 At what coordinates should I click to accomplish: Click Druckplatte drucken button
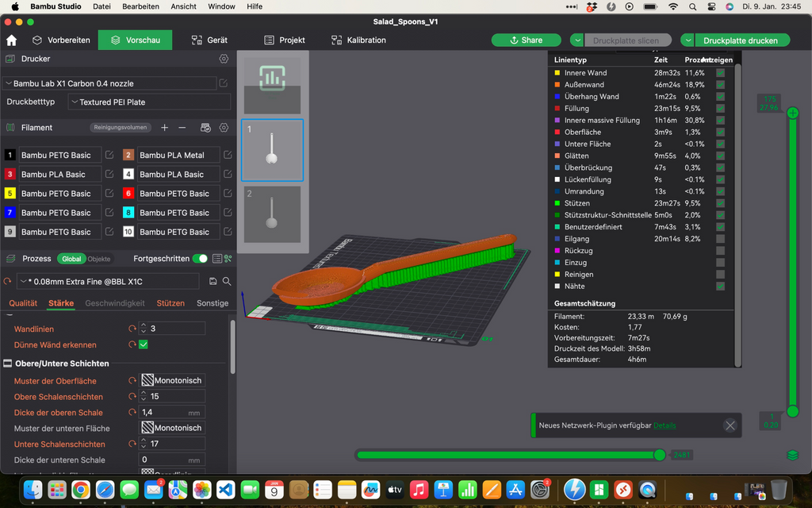point(741,40)
